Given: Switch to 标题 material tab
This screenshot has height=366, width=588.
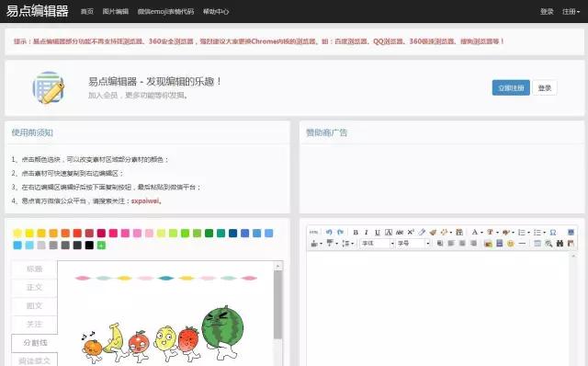Looking at the screenshot, I should click(x=35, y=269).
